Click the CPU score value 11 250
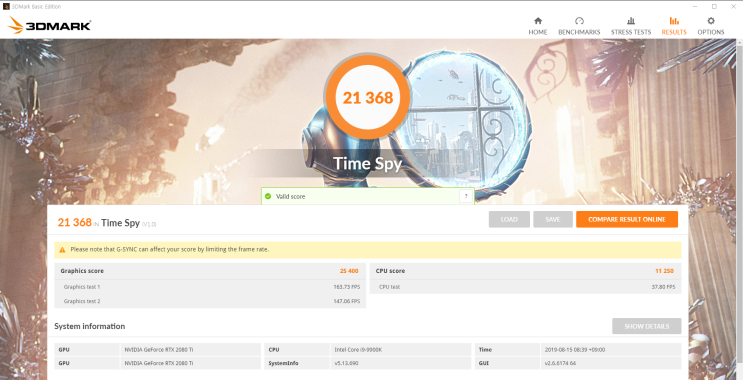 coord(664,271)
